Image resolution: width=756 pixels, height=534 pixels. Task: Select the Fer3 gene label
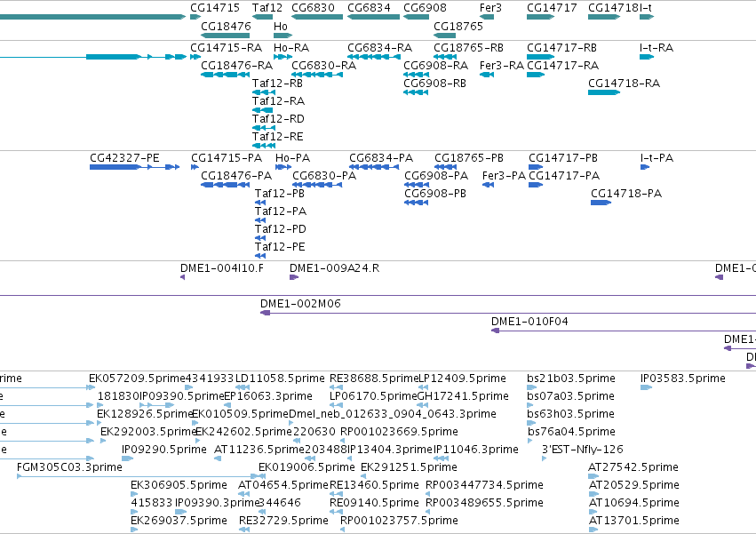490,8
